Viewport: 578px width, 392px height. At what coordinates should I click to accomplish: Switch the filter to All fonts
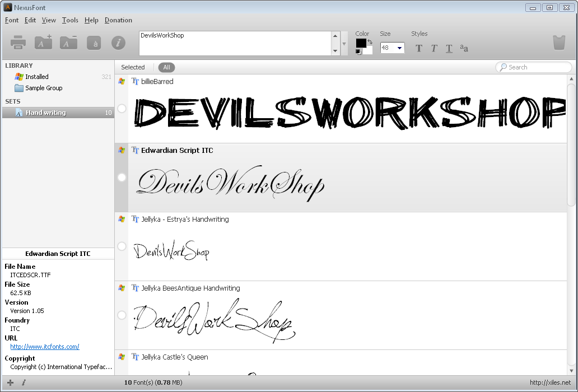pos(166,67)
